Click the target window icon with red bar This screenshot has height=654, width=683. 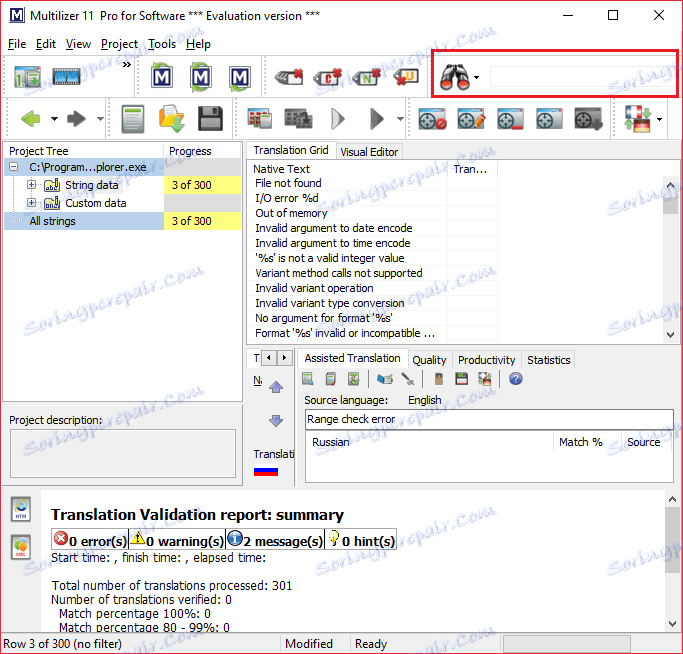(511, 119)
